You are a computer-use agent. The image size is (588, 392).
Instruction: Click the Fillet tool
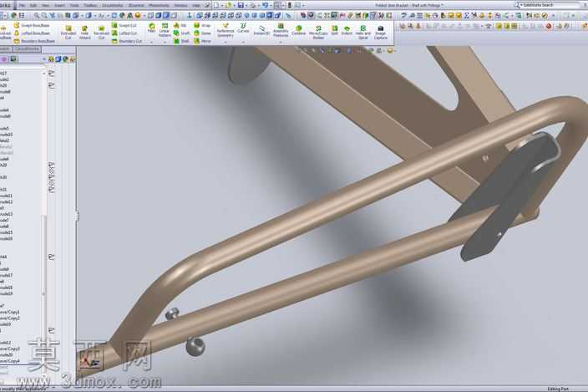tap(151, 28)
